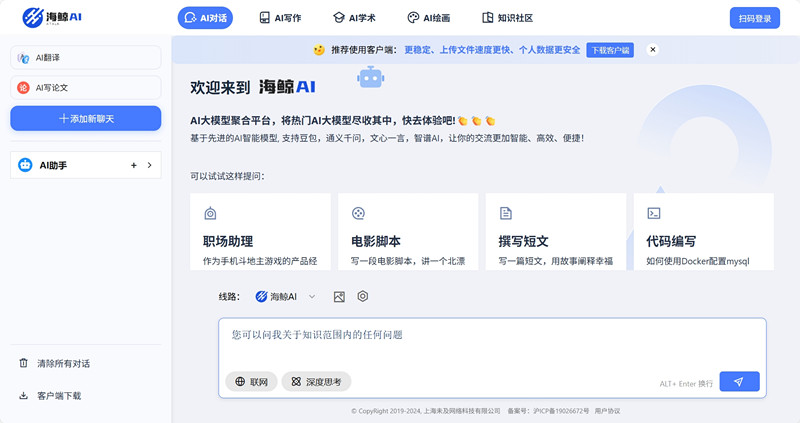This screenshot has width=800, height=423.
Task: Click the globe icon in 联网 button
Action: click(240, 382)
